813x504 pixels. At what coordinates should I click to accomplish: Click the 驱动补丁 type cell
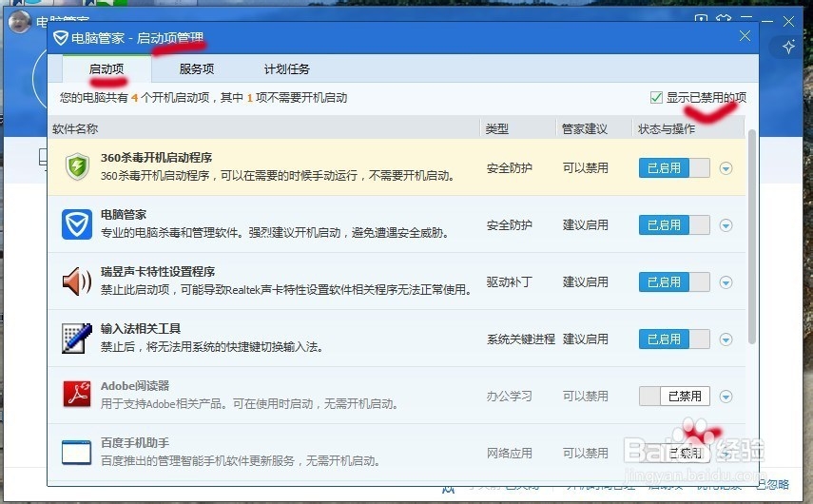click(x=509, y=282)
